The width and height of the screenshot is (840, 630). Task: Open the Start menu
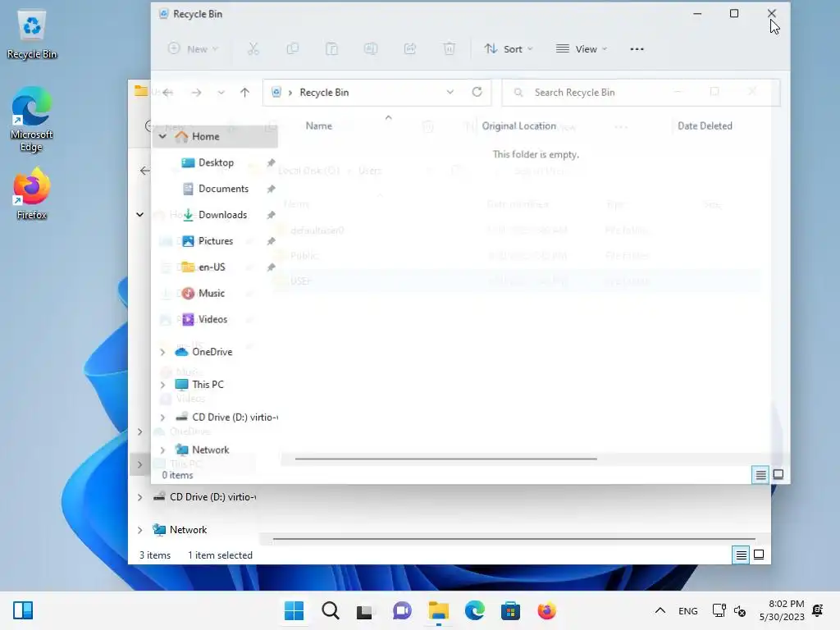click(294, 610)
